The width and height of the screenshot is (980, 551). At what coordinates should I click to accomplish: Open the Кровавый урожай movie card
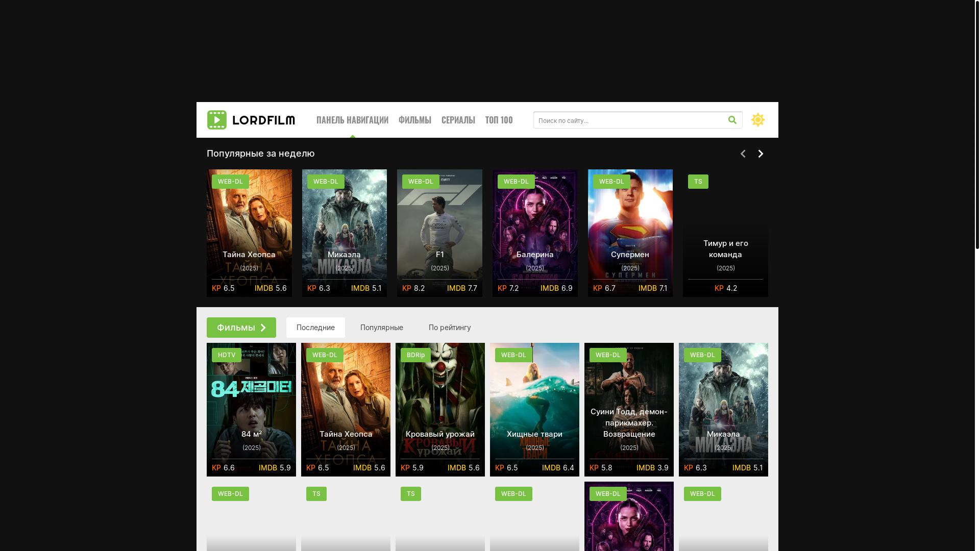click(440, 410)
